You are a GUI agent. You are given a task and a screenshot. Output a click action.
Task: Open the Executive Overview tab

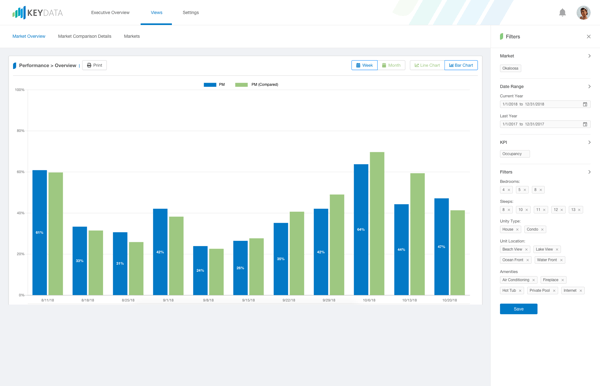[x=110, y=13]
